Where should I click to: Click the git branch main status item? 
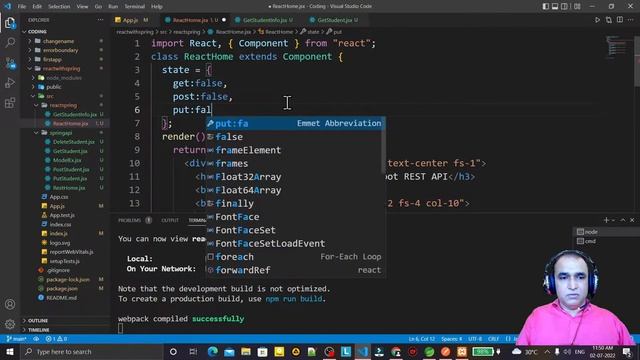[x=16, y=339]
